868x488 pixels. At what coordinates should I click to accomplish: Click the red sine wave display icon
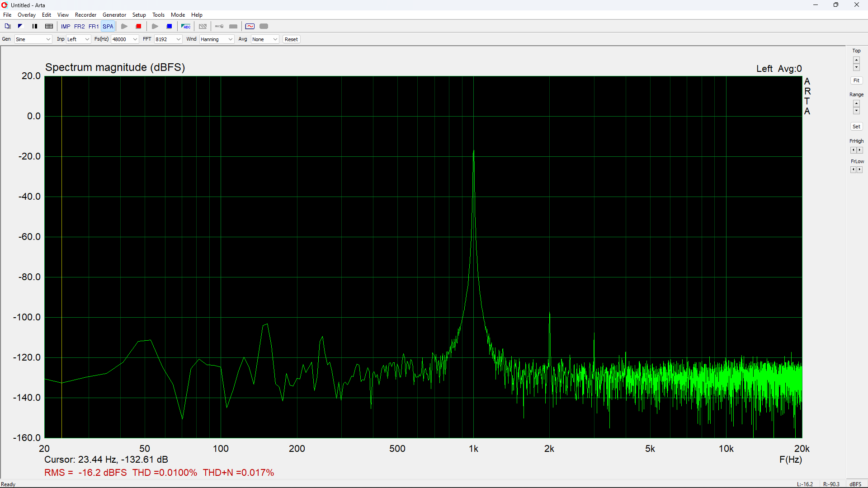coord(250,26)
